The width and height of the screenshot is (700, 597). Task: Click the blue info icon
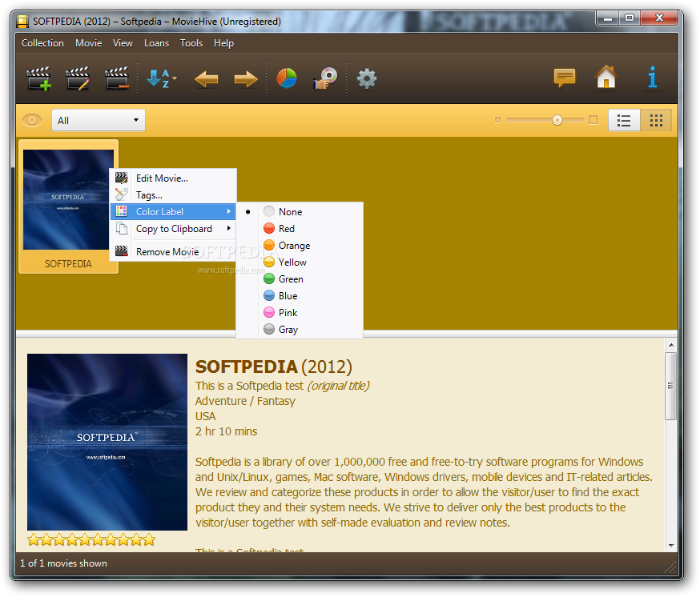pos(653,77)
